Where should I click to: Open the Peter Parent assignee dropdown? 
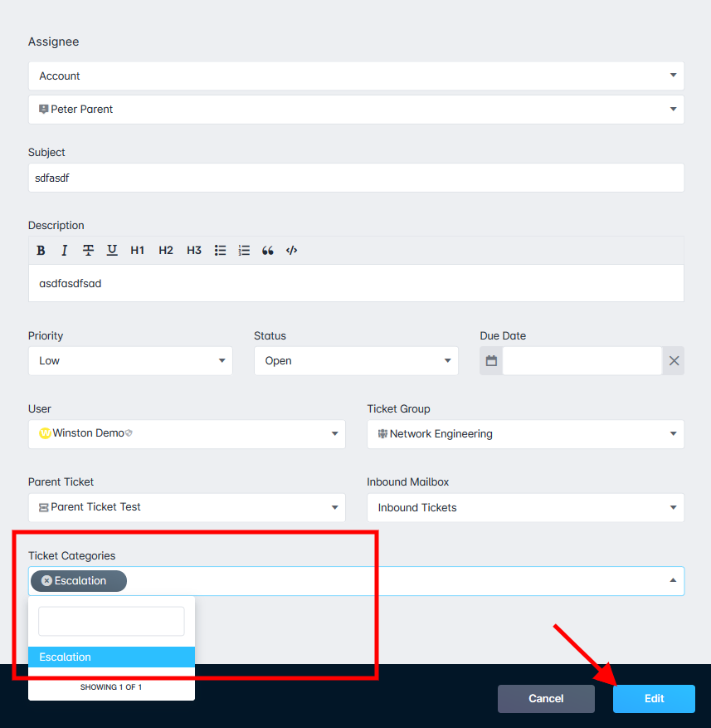[x=356, y=109]
